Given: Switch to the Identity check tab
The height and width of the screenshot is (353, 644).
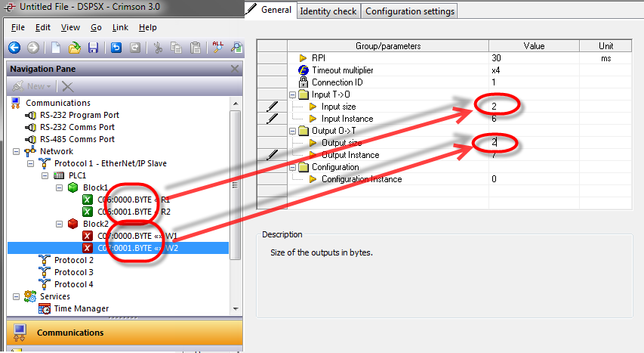Looking at the screenshot, I should point(328,11).
